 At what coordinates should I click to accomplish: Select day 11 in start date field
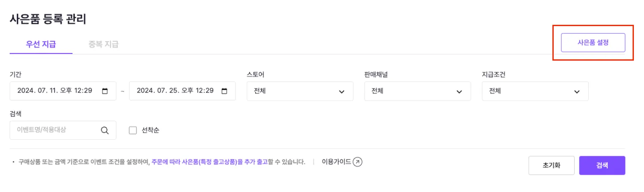(x=56, y=91)
